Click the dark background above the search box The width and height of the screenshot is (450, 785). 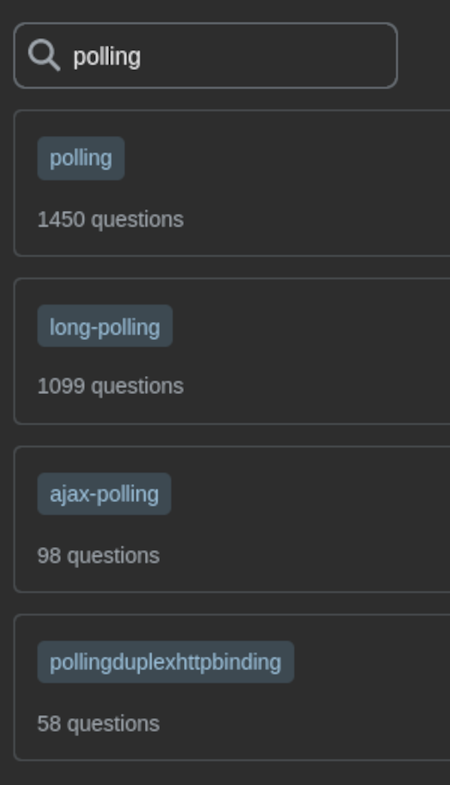click(x=225, y=10)
